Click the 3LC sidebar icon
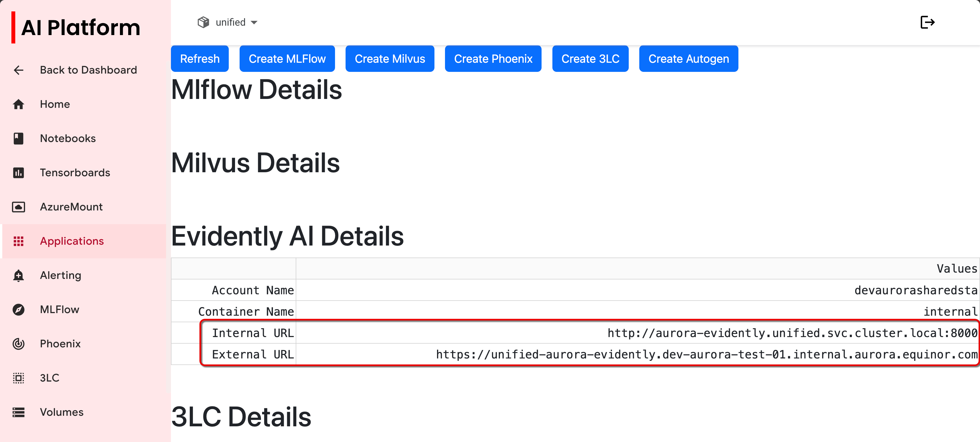Screen dimensions: 980x442 click(19, 378)
